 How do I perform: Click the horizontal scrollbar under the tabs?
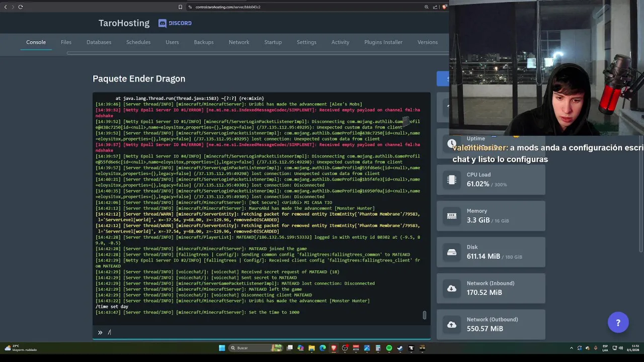[257, 53]
